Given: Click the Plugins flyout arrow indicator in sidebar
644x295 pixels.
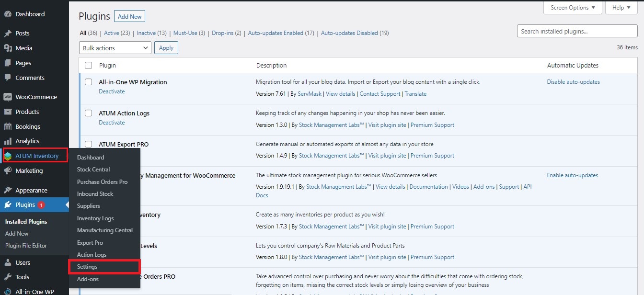Looking at the screenshot, I should coord(67,205).
